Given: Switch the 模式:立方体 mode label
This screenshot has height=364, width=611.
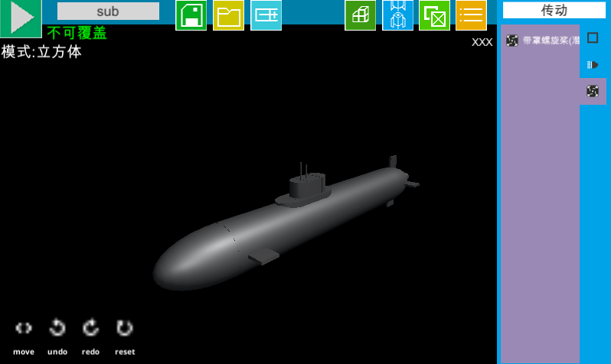Looking at the screenshot, I should coord(41,52).
